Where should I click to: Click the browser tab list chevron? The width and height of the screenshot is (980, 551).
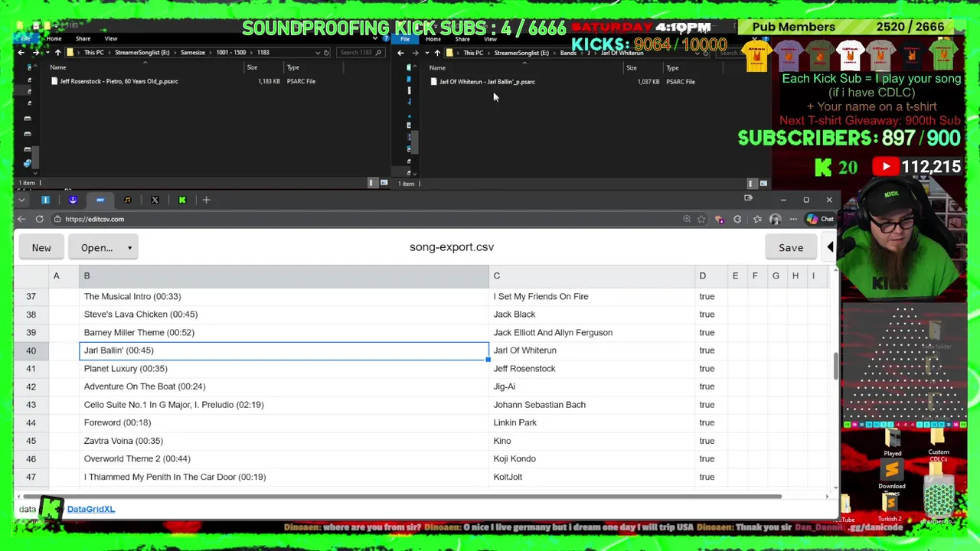point(21,200)
